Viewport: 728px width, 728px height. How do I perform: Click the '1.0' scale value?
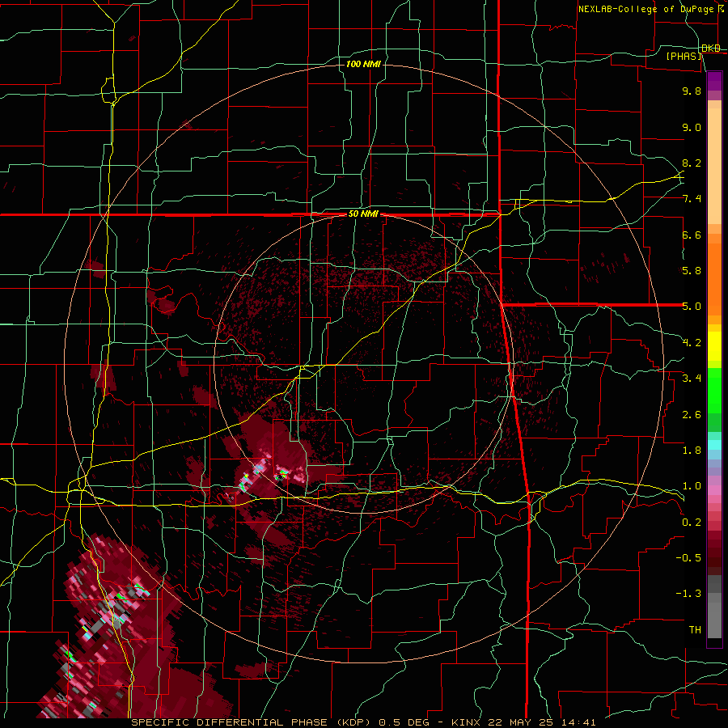[x=692, y=485]
